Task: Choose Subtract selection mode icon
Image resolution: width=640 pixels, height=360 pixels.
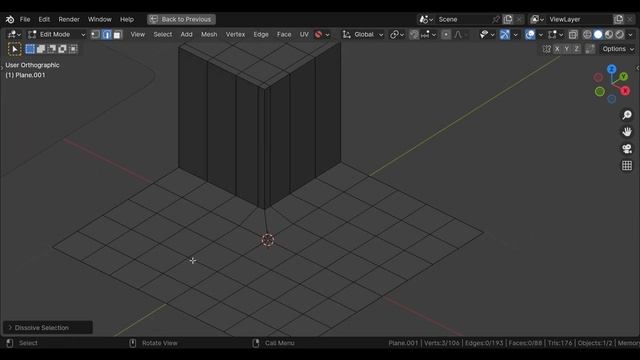Action: [x=52, y=49]
